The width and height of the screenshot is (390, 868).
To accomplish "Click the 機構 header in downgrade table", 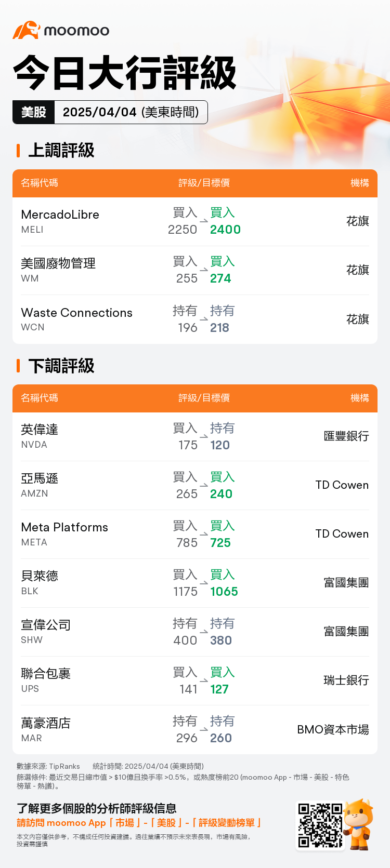I will pyautogui.click(x=360, y=398).
